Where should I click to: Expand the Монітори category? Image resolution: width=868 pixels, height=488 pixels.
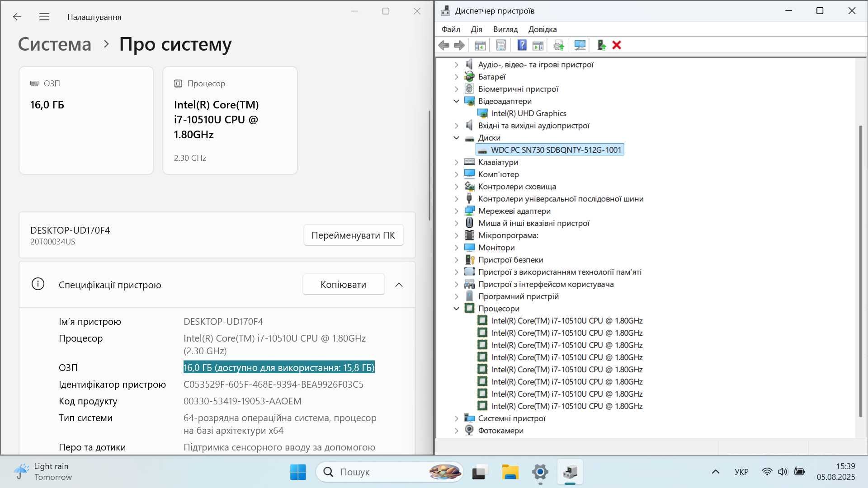456,248
